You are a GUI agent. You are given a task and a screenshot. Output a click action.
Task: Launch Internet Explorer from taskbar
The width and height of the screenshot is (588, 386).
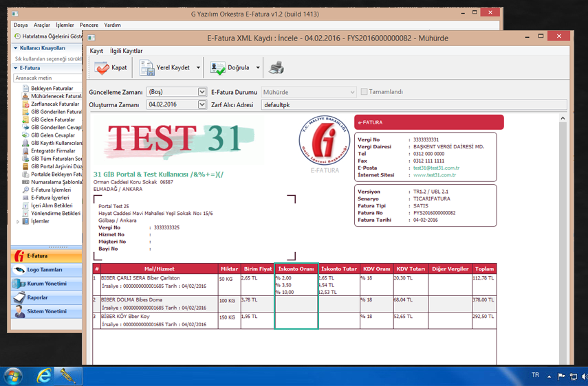point(43,376)
